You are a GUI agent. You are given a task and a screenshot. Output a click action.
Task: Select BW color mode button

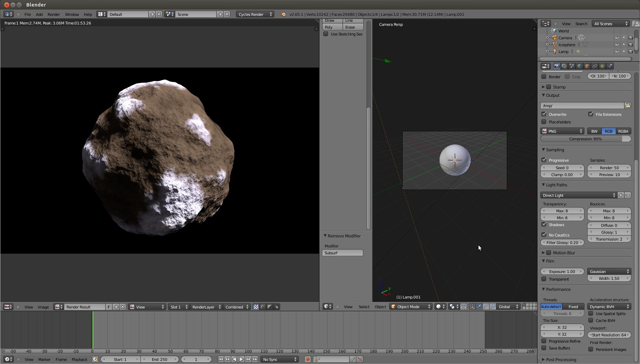point(594,131)
